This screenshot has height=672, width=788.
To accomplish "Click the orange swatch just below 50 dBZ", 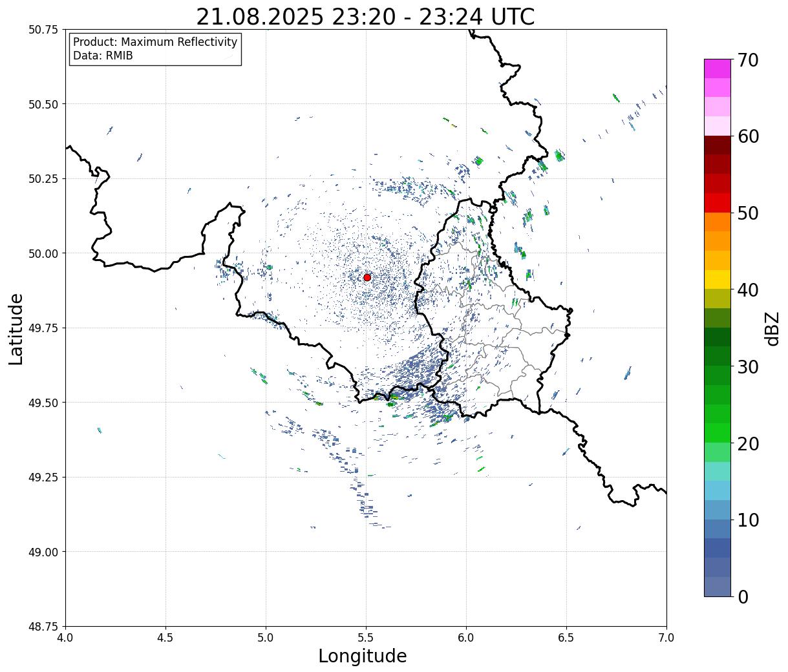I will tap(718, 222).
